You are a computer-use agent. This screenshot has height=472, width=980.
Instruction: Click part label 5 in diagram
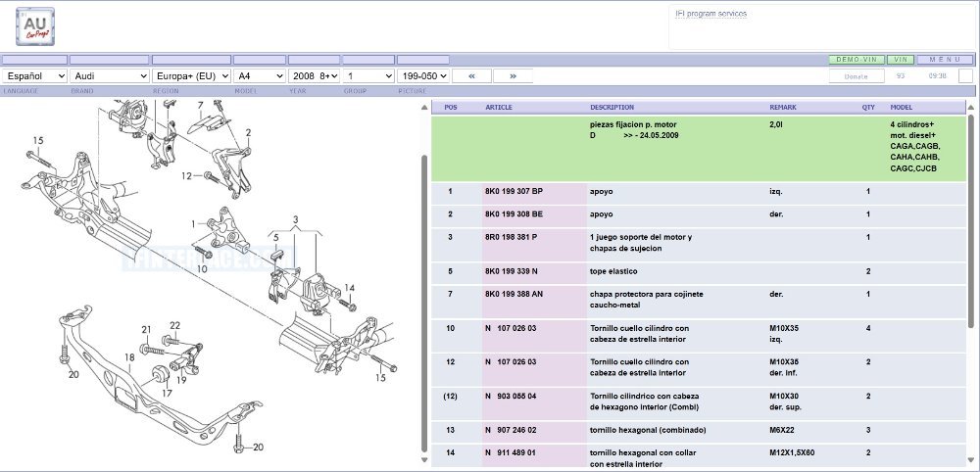[275, 237]
